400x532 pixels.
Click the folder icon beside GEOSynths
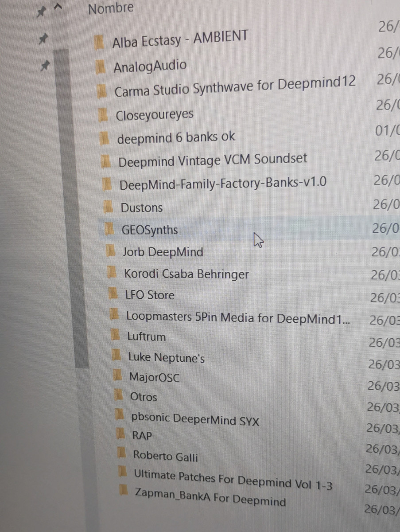click(x=109, y=229)
